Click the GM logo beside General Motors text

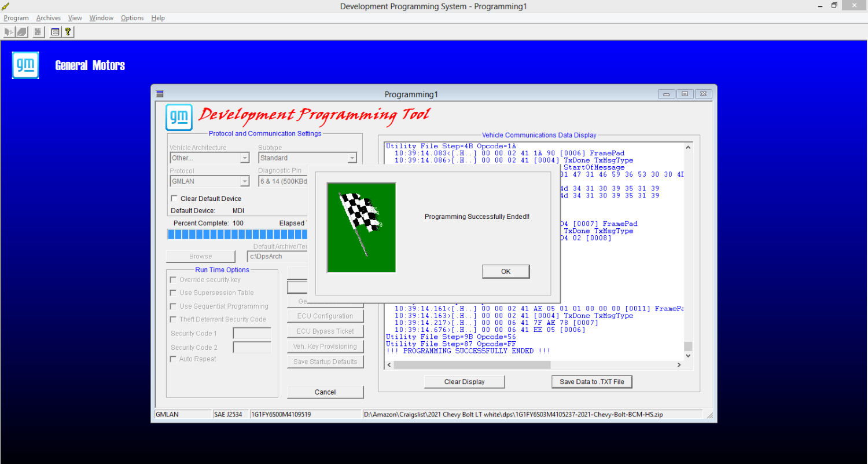click(x=25, y=65)
